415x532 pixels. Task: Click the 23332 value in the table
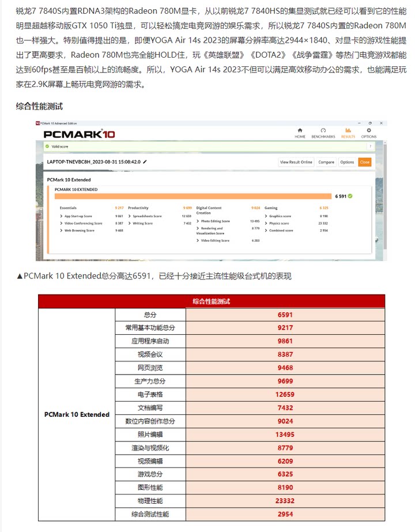point(285,501)
